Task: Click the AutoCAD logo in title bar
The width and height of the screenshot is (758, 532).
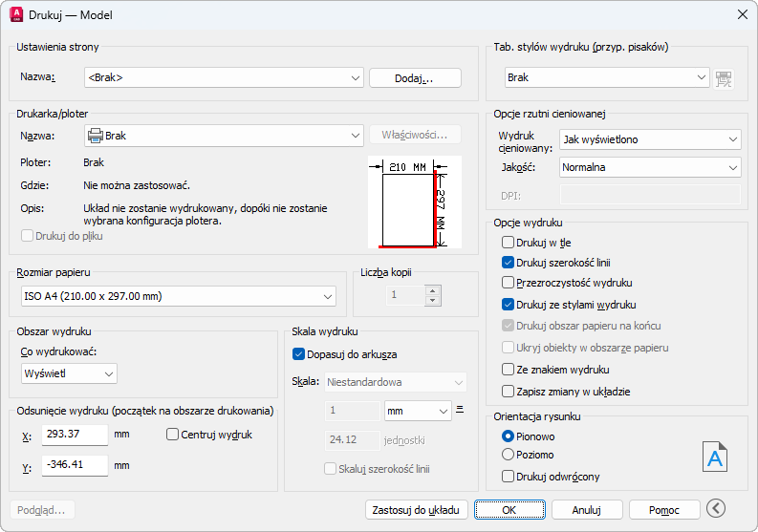Action: 15,14
